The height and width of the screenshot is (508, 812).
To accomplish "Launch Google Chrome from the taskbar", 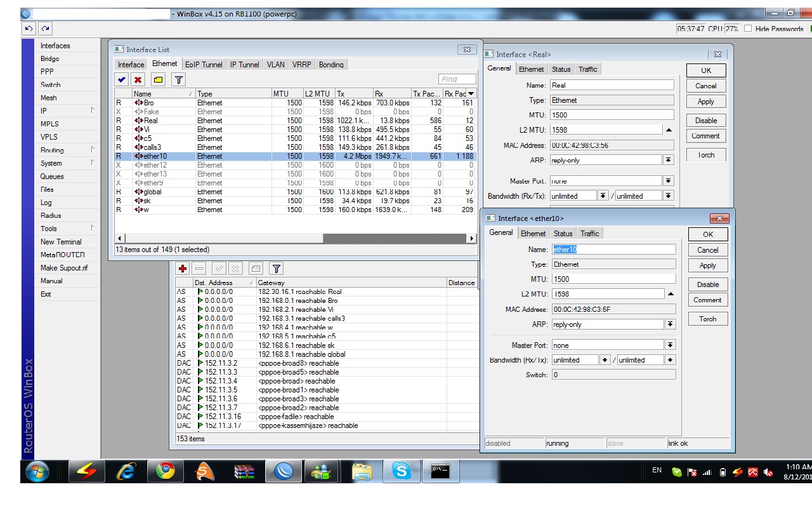I will tap(166, 471).
